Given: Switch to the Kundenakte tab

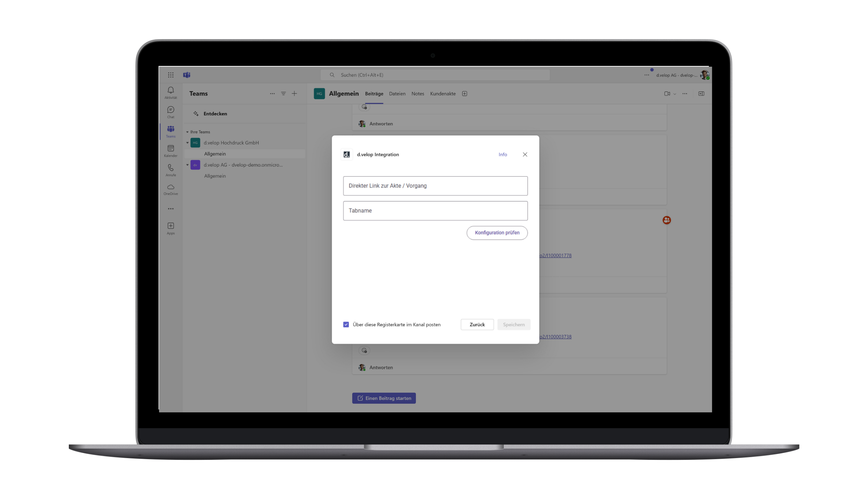Looking at the screenshot, I should (x=443, y=93).
